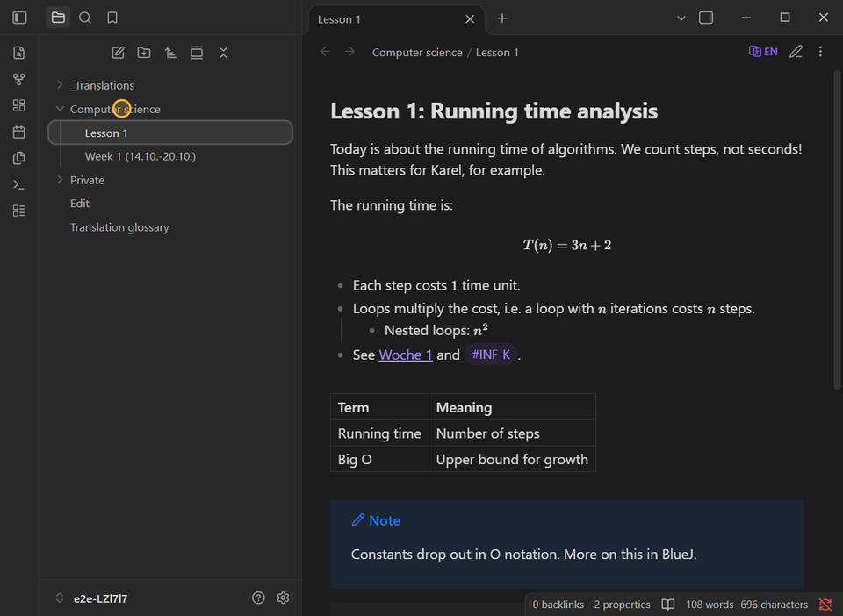Close the Lesson 1 tab
843x616 pixels.
[x=470, y=19]
